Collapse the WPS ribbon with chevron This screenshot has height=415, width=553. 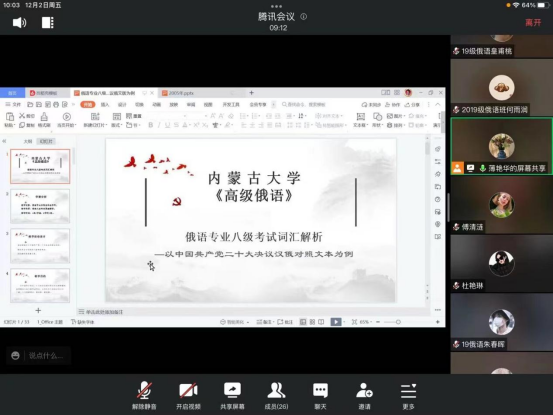[x=438, y=104]
